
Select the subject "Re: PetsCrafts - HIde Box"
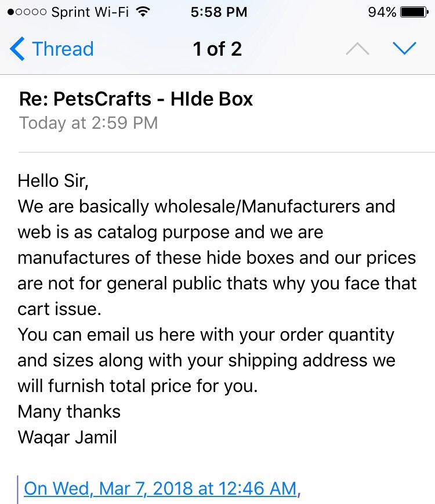pos(136,99)
